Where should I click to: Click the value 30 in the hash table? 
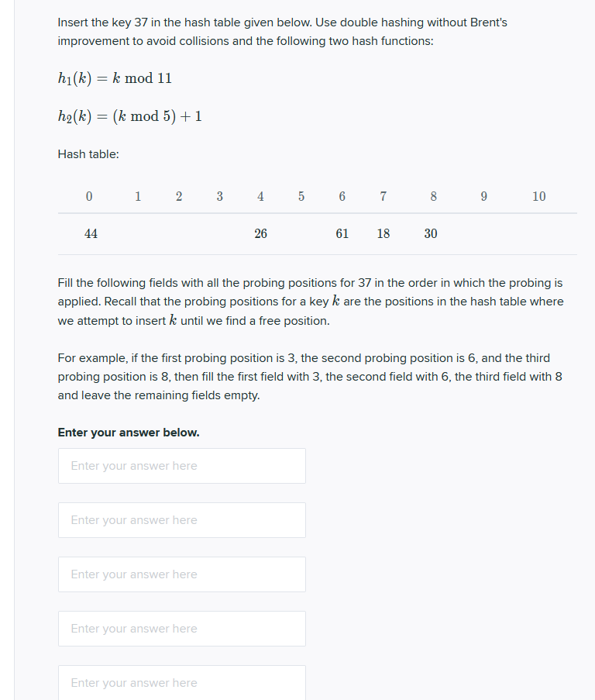(430, 233)
